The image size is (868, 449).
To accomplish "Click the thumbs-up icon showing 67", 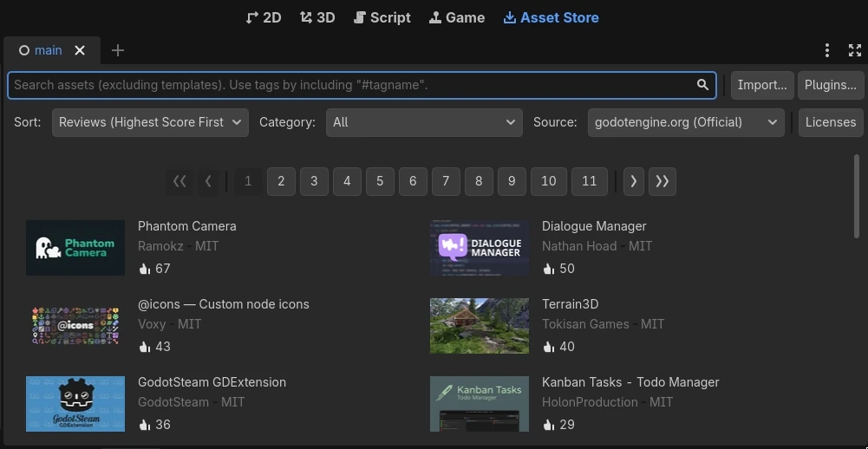I will point(145,269).
